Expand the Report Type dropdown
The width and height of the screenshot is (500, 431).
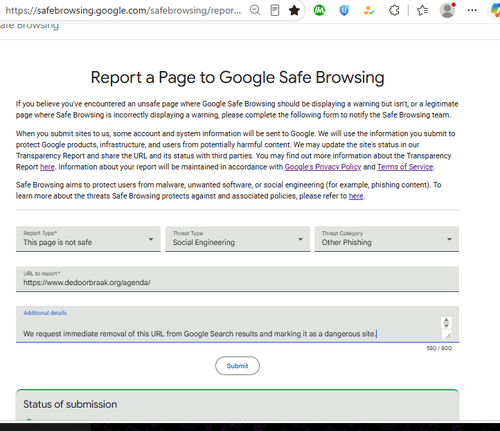coord(88,239)
